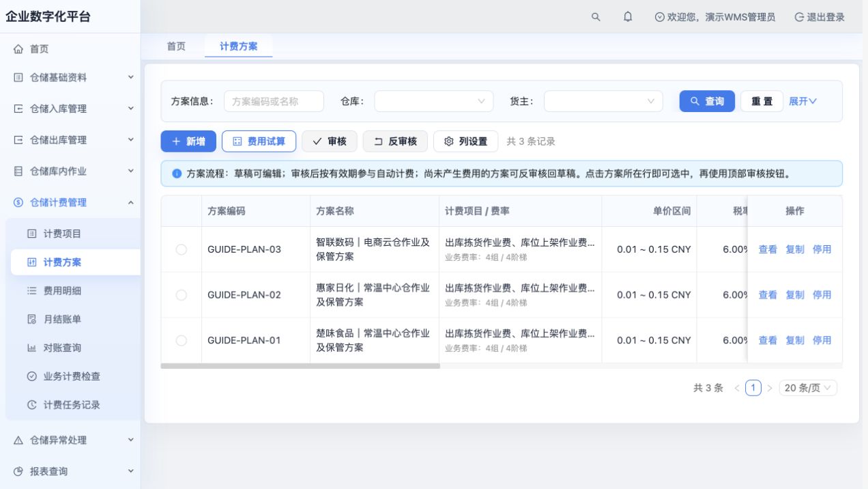Screen dimensions: 868x489
Task: Click the 仓储出库管理 sidebar icon
Action: (x=18, y=140)
